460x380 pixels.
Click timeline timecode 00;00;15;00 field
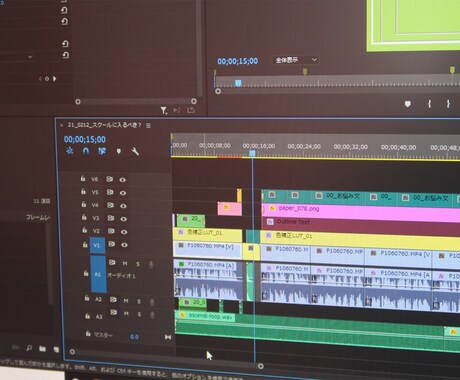(x=85, y=139)
